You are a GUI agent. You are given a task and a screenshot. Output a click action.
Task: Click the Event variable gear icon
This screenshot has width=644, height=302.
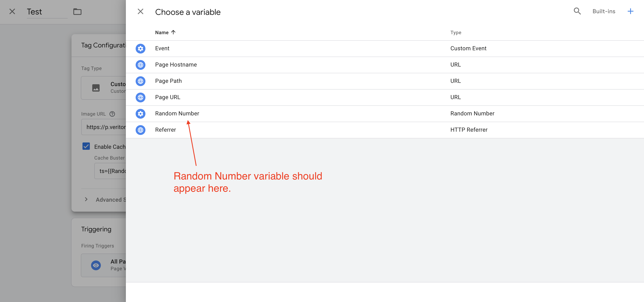click(x=141, y=48)
